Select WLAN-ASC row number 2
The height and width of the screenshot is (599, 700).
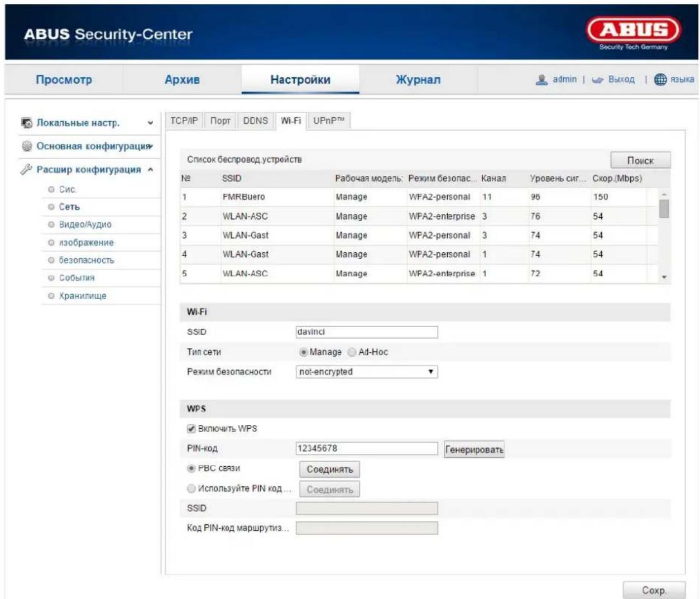[419, 216]
